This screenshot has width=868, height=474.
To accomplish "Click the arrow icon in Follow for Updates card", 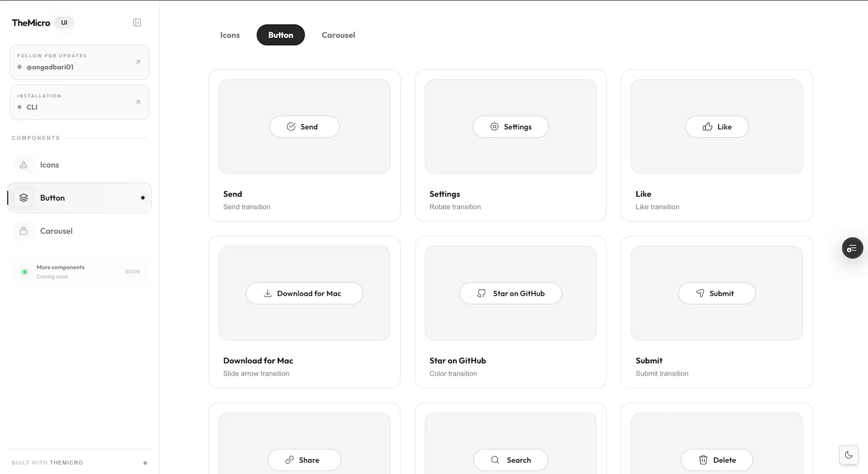I will pos(138,62).
